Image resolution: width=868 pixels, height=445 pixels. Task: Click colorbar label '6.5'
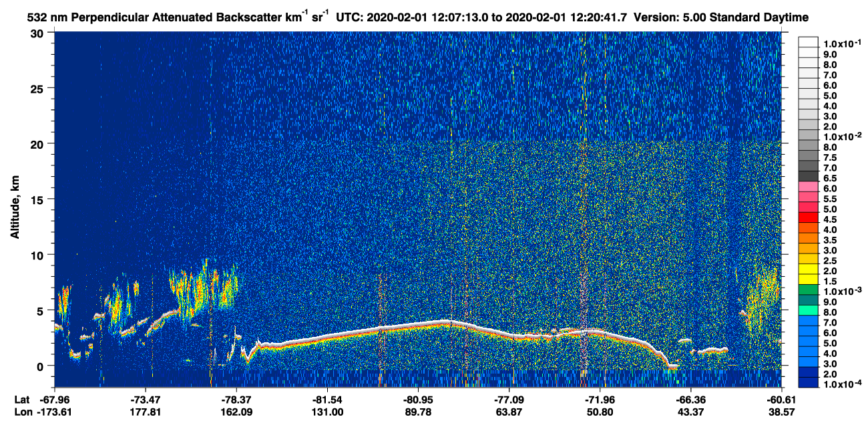coord(830,177)
